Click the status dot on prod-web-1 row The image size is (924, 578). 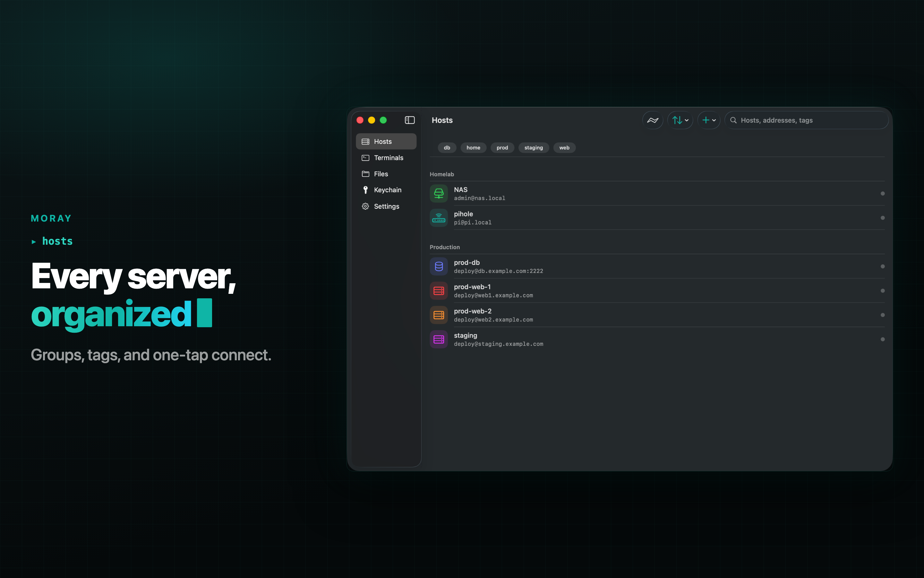tap(882, 291)
